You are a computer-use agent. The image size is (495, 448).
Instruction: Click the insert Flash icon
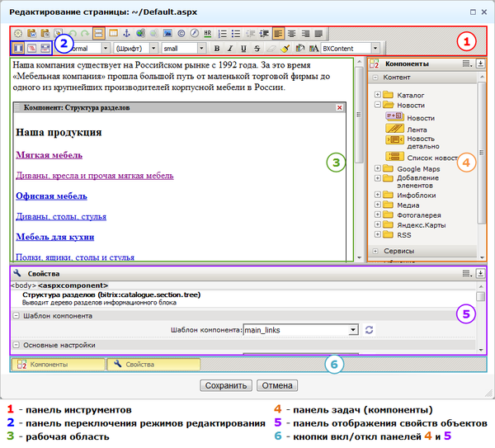coord(195,33)
